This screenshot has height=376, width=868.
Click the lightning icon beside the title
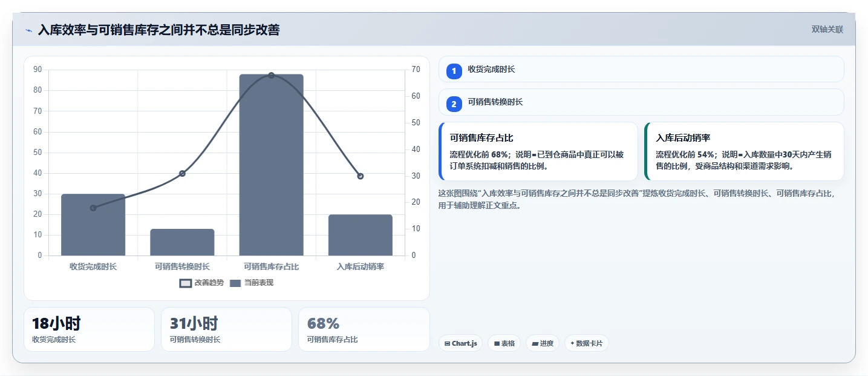click(28, 30)
